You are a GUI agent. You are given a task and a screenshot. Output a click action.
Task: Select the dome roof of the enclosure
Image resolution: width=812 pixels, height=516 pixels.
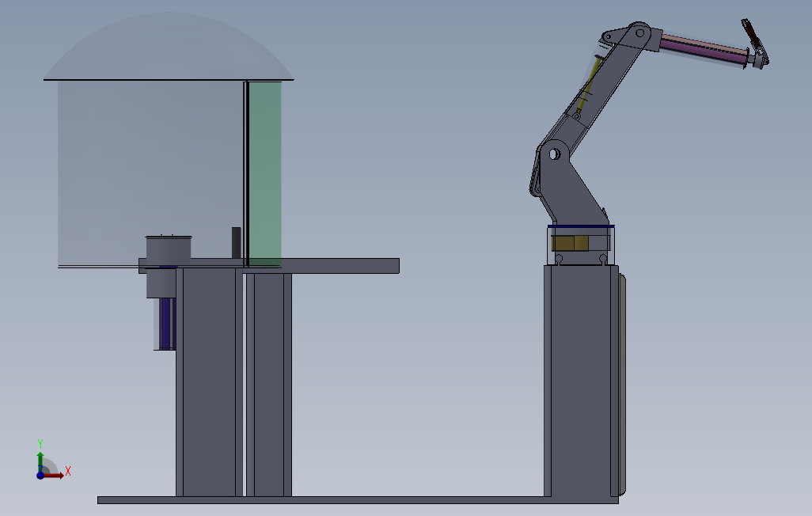tap(169, 47)
